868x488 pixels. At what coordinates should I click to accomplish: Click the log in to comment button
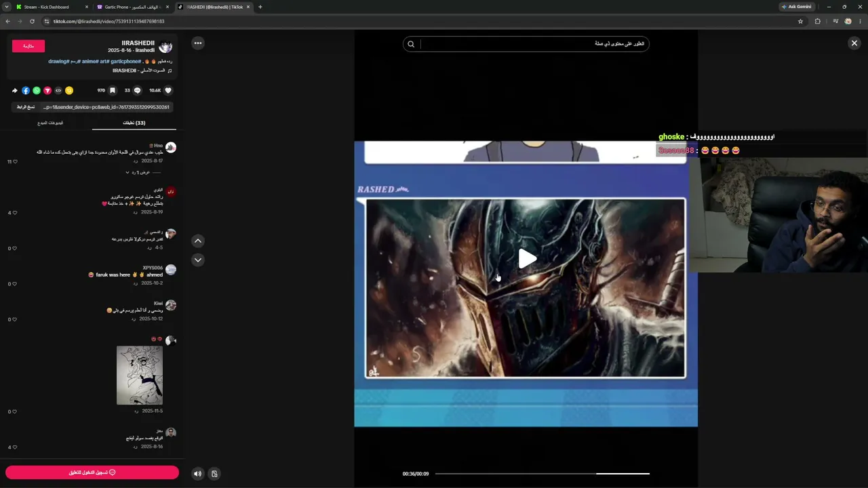[x=92, y=472]
